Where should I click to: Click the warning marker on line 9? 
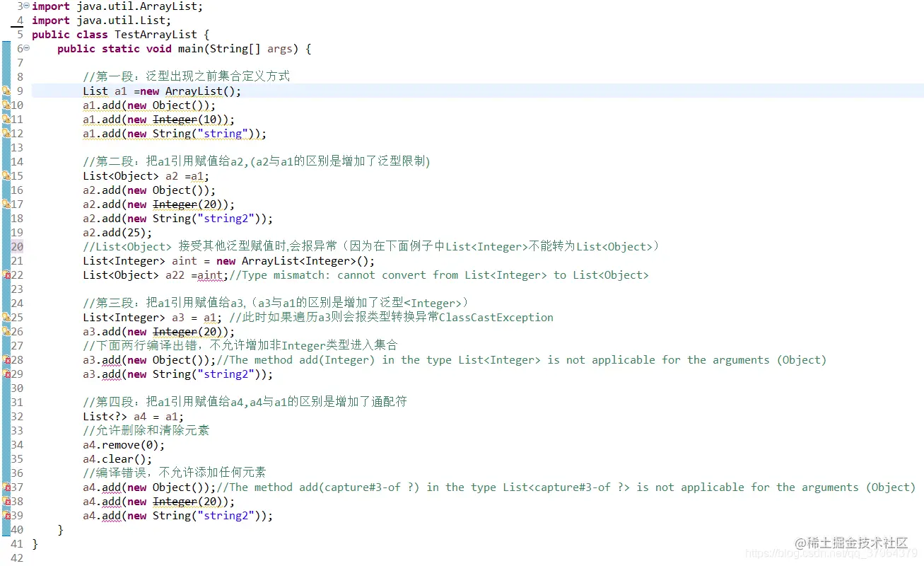[6, 91]
